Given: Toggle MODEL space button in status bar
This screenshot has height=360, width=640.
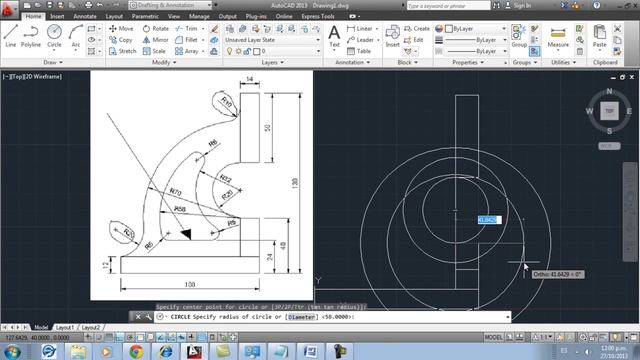Looking at the screenshot, I should point(493,338).
